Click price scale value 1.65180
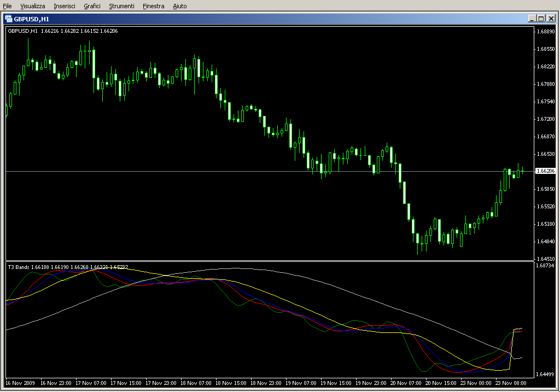Viewport: 560px width, 392px height. coord(546,224)
